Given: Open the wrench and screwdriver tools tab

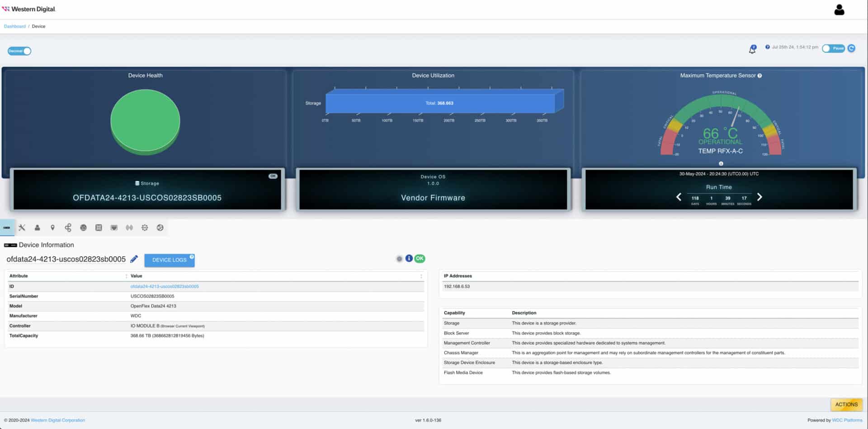Looking at the screenshot, I should click(x=22, y=228).
